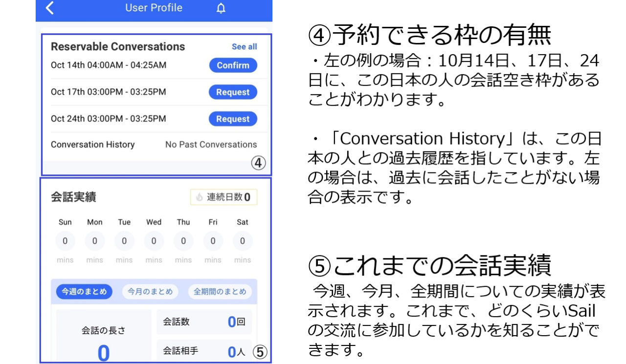The width and height of the screenshot is (626, 364).
Task: Tap the 連続日数 streak badge
Action: (224, 197)
